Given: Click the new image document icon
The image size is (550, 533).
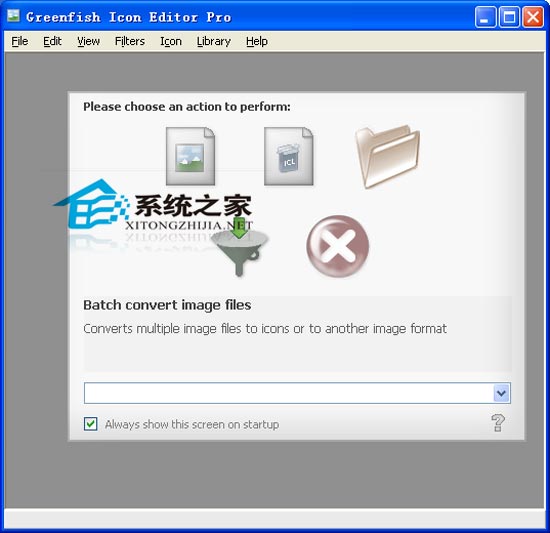Looking at the screenshot, I should [x=190, y=156].
